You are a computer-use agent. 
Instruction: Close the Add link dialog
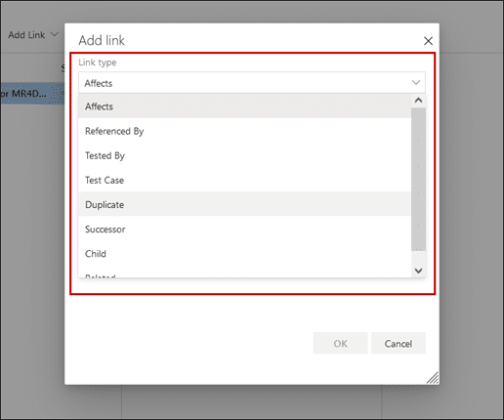(428, 41)
